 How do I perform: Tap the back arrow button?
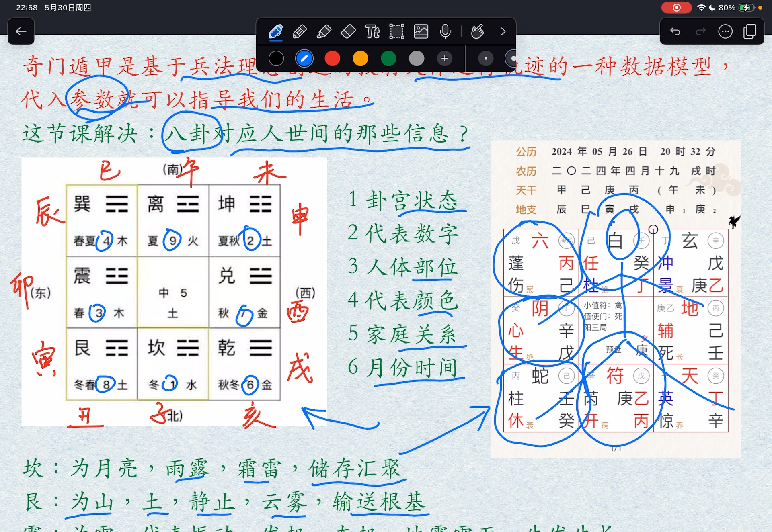click(21, 31)
